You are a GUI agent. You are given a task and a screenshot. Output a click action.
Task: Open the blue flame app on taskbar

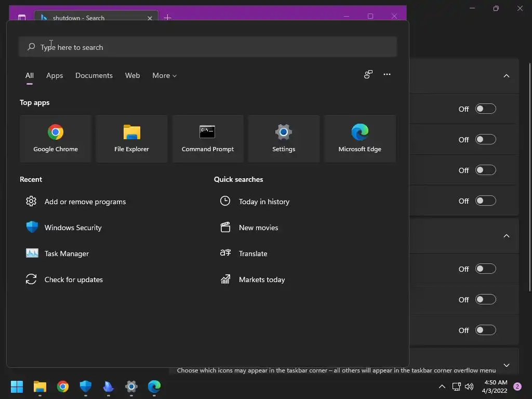click(108, 387)
